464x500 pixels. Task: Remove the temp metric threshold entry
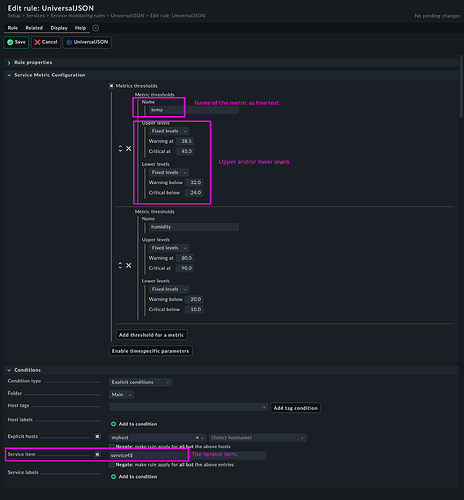(128, 149)
